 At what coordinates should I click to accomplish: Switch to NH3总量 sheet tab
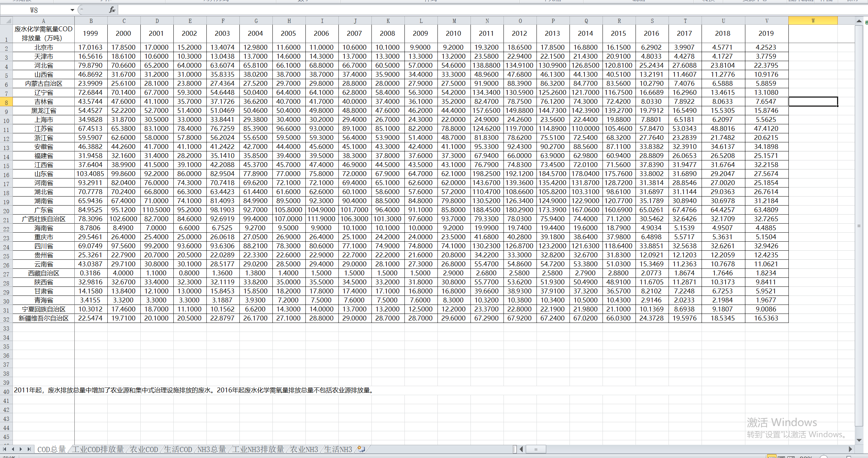(211, 449)
